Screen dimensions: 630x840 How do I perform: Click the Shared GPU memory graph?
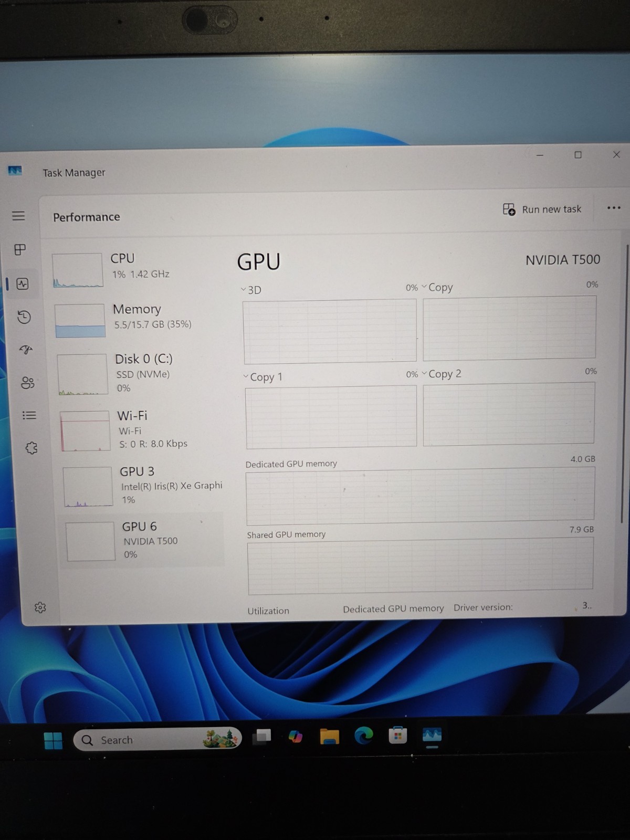pyautogui.click(x=421, y=566)
